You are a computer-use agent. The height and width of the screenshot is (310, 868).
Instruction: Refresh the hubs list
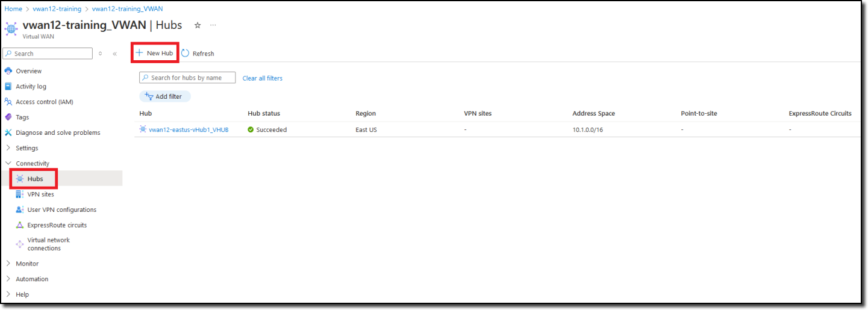pyautogui.click(x=198, y=53)
